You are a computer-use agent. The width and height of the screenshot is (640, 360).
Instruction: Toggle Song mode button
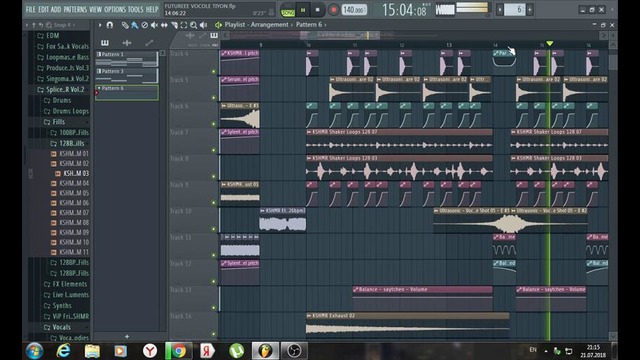pyautogui.click(x=288, y=13)
